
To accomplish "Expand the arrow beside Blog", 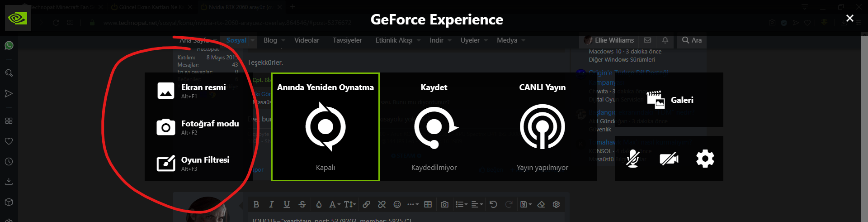I will (x=283, y=40).
